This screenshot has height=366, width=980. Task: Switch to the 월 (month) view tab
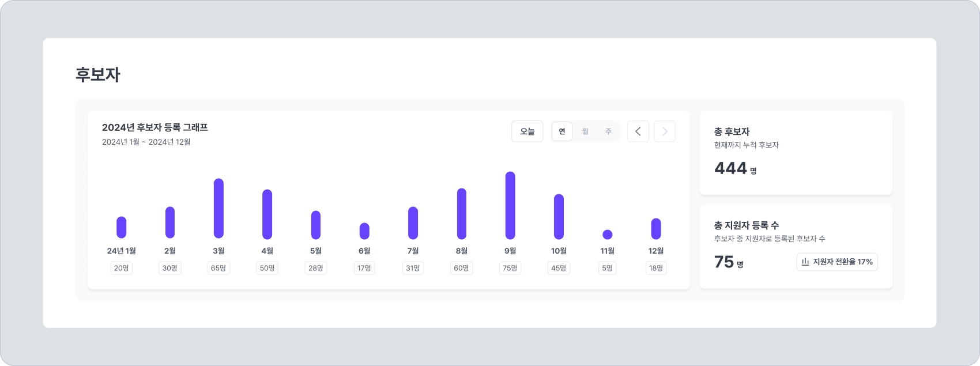tap(585, 131)
